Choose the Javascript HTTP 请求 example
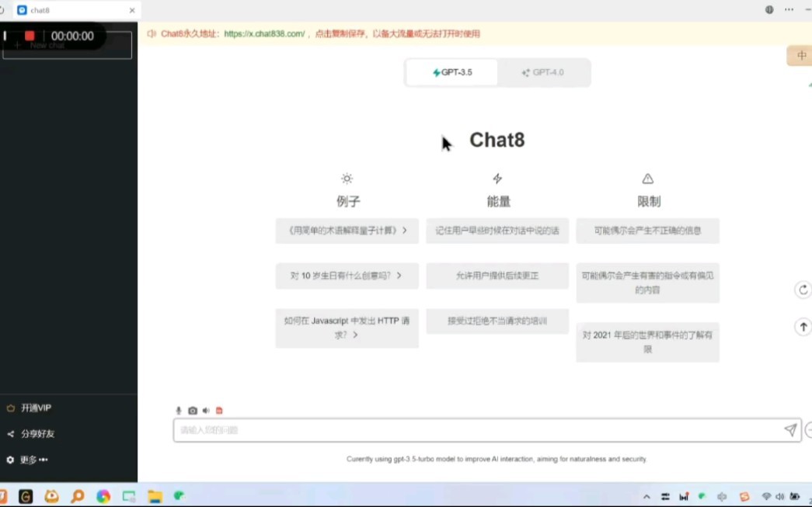 pyautogui.click(x=347, y=328)
